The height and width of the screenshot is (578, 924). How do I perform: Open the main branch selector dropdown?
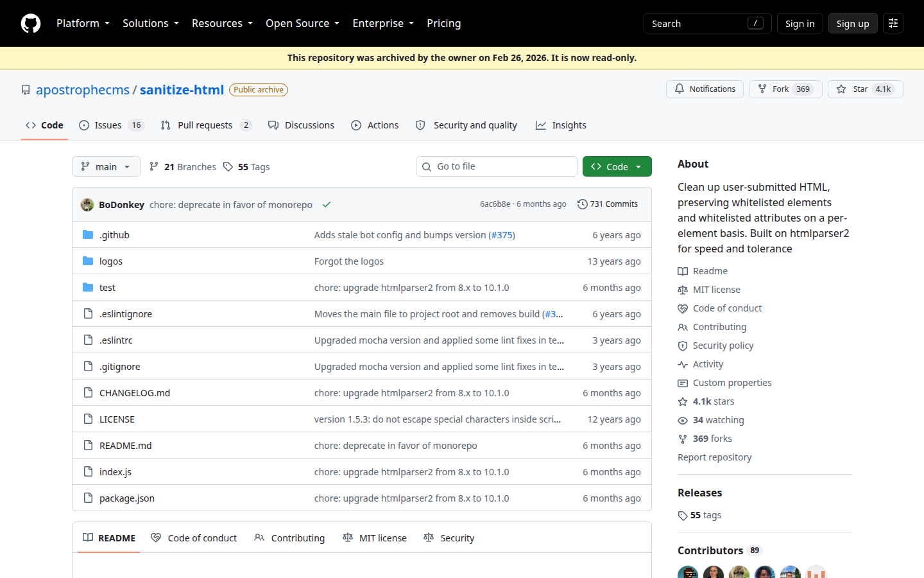106,166
